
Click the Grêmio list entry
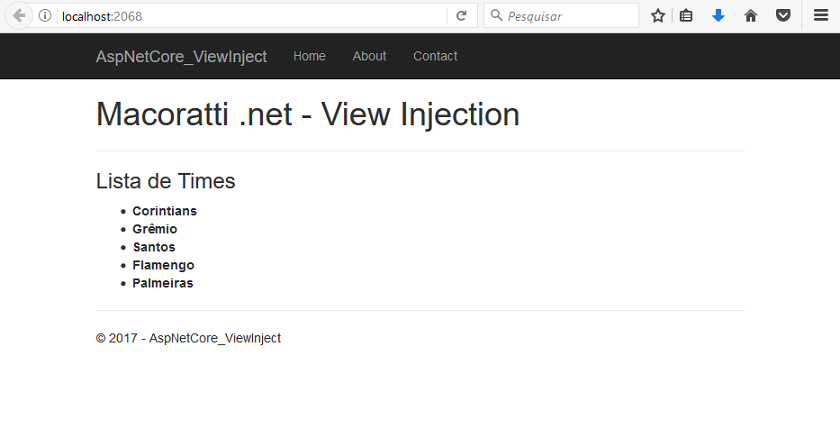pos(155,229)
